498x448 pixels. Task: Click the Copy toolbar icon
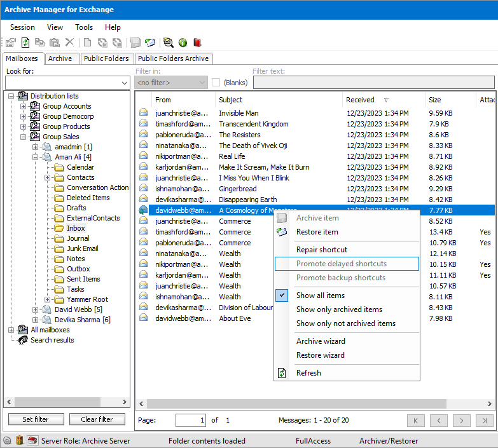click(39, 42)
